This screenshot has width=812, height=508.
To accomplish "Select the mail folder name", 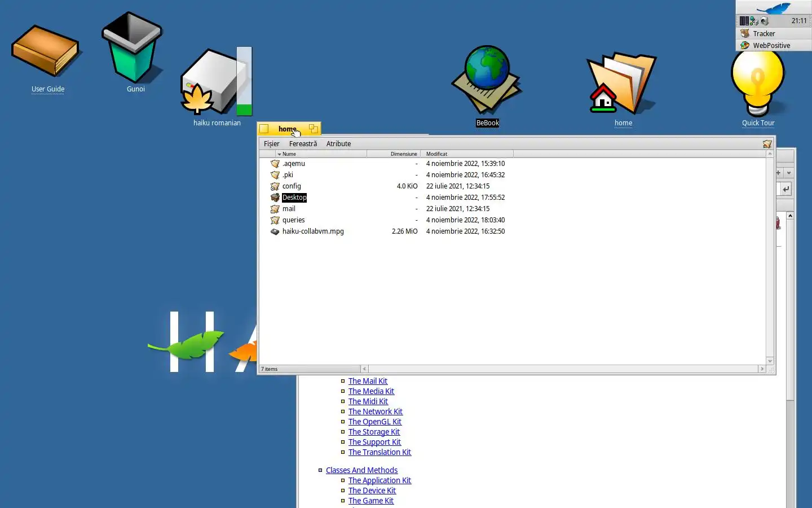I will point(289,209).
